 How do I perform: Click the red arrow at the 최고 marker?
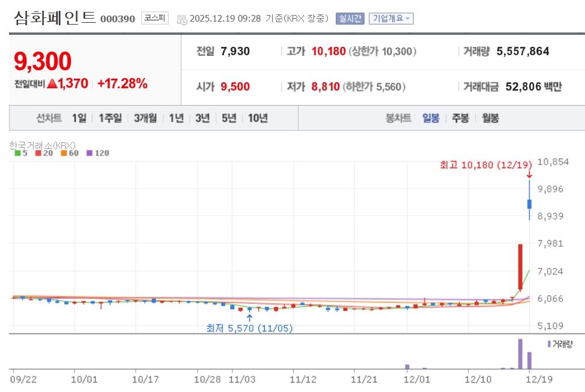(x=529, y=174)
